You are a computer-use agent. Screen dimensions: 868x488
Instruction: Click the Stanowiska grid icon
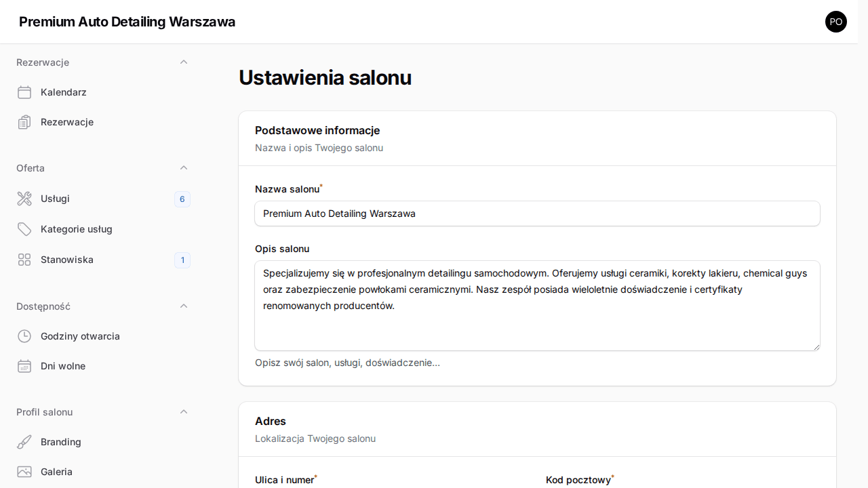point(24,260)
